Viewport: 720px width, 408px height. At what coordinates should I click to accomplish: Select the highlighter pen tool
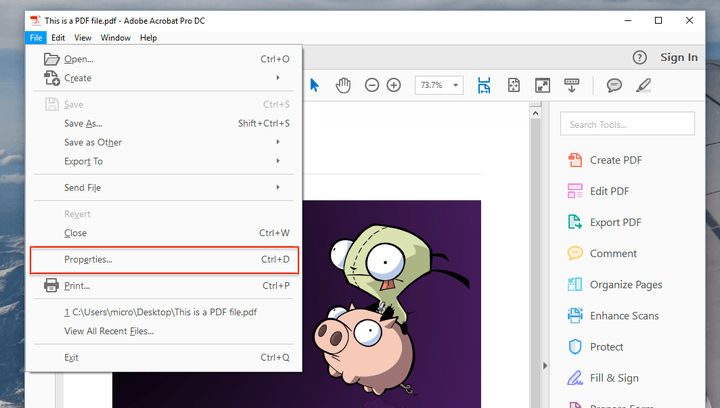pyautogui.click(x=643, y=85)
